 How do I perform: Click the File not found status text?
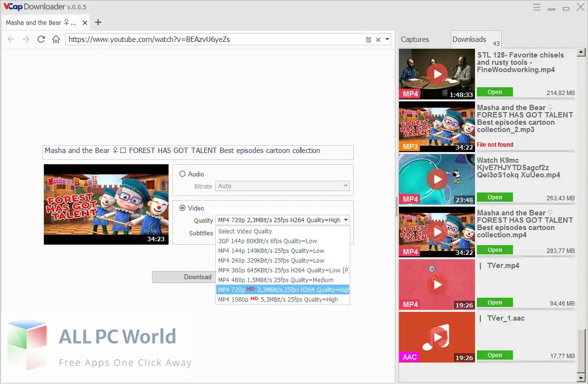495,144
